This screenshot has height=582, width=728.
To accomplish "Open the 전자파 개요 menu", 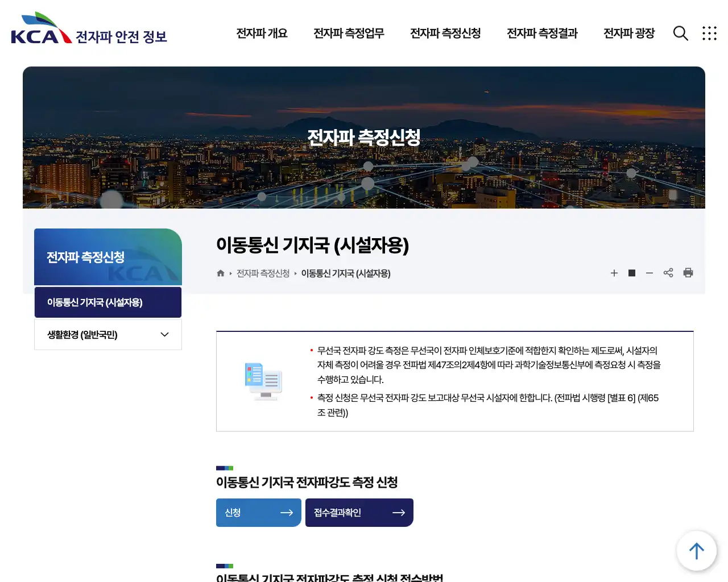I will click(262, 34).
